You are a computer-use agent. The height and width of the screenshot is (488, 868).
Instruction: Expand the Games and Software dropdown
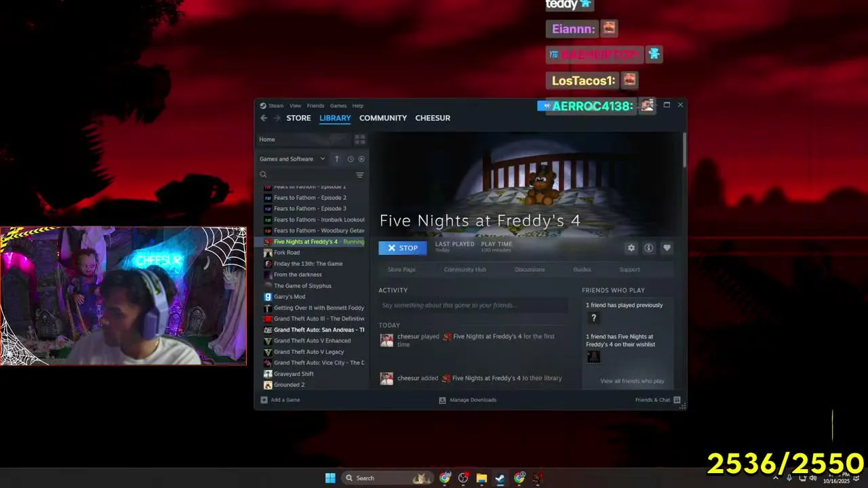[292, 159]
